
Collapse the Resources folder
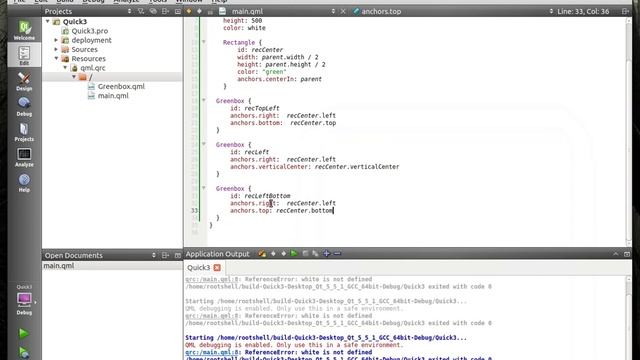[56, 58]
